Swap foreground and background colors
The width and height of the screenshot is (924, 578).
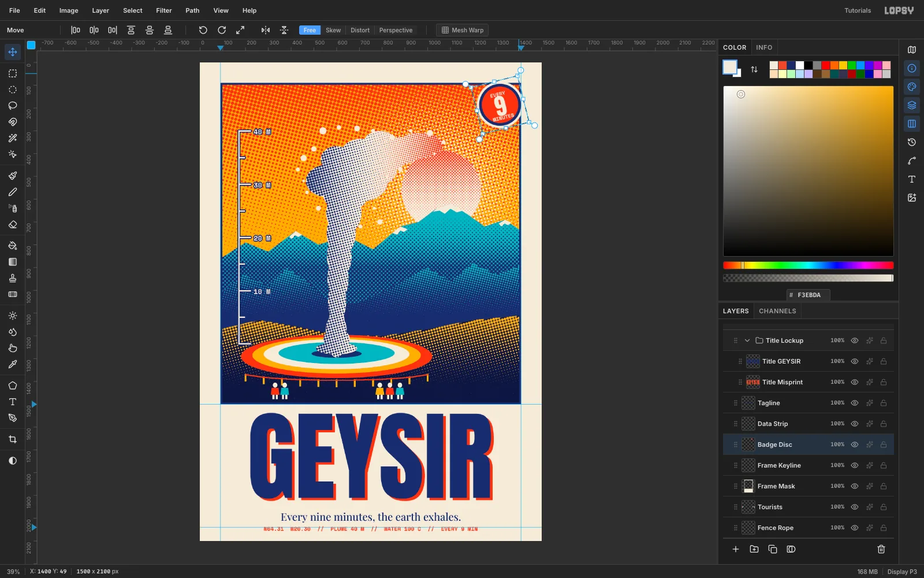tap(754, 69)
